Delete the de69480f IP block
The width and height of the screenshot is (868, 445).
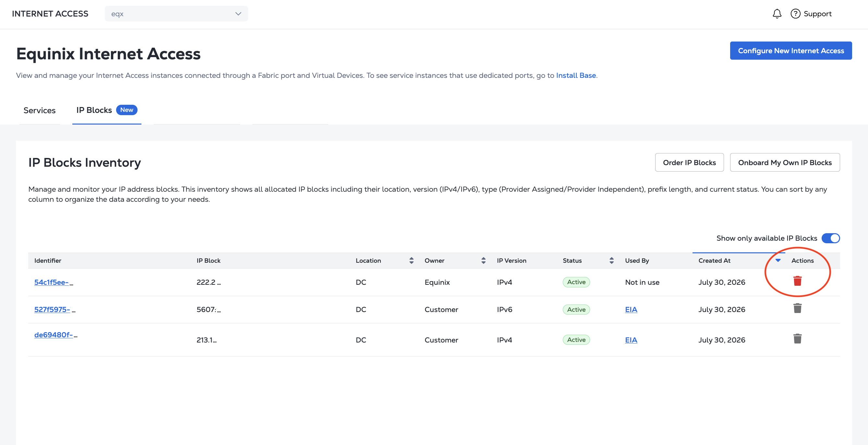[797, 339]
